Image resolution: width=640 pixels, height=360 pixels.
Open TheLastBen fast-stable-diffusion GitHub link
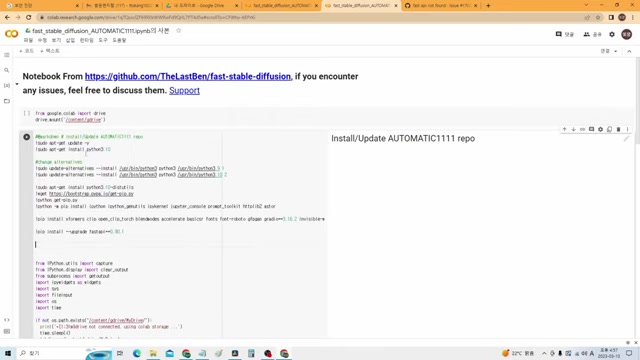pyautogui.click(x=188, y=76)
